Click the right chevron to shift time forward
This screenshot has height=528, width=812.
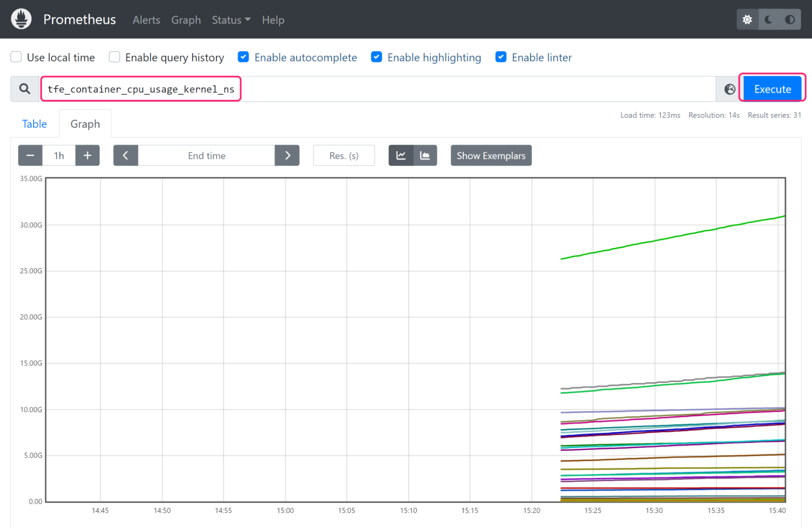(287, 155)
